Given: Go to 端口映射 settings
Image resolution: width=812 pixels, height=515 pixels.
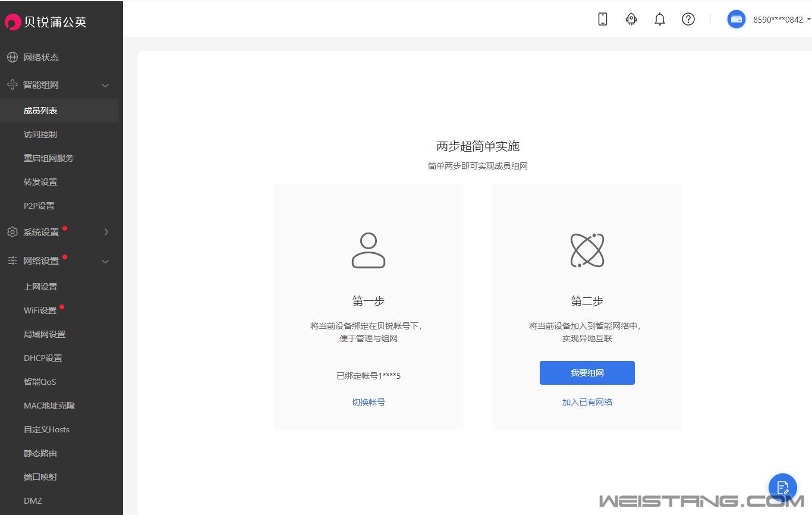Looking at the screenshot, I should pos(40,477).
